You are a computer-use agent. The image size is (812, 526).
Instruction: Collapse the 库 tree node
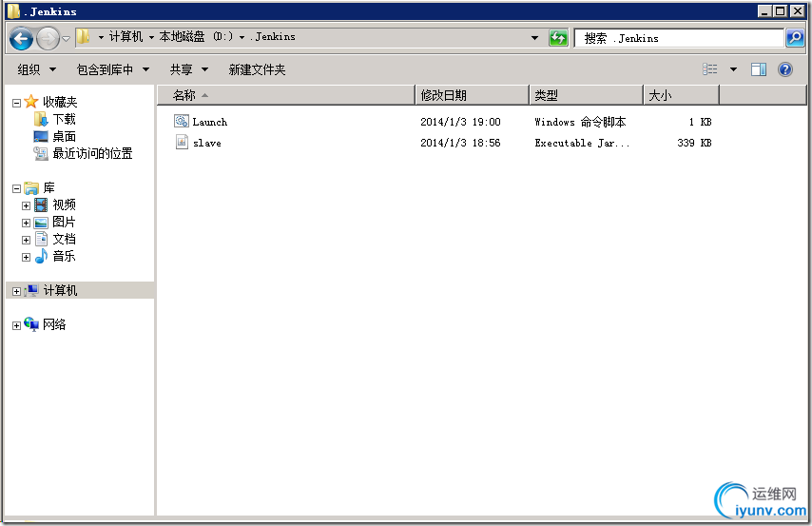tap(16, 188)
